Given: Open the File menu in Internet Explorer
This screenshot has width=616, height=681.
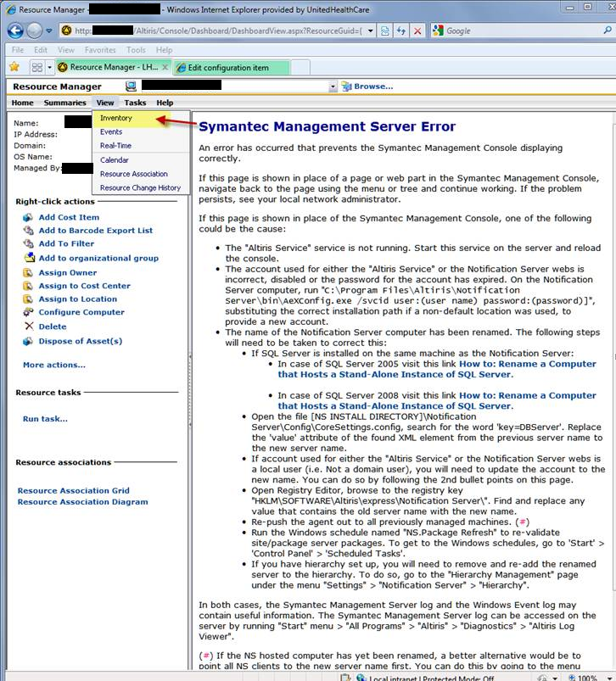Looking at the screenshot, I should 17,50.
